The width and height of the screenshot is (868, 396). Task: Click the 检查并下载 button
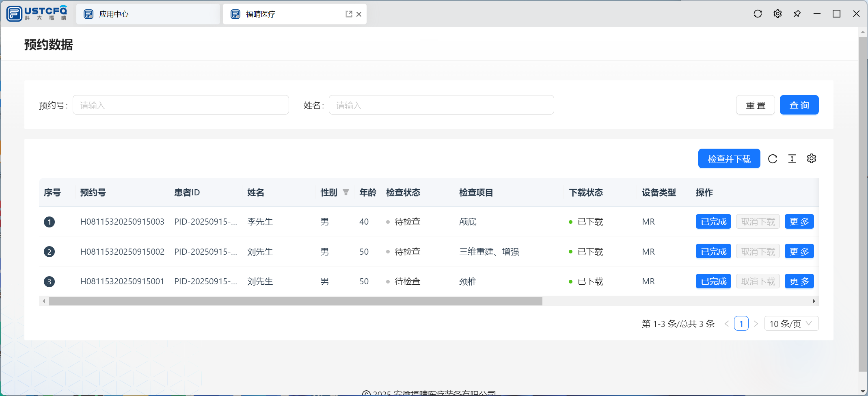pos(729,159)
